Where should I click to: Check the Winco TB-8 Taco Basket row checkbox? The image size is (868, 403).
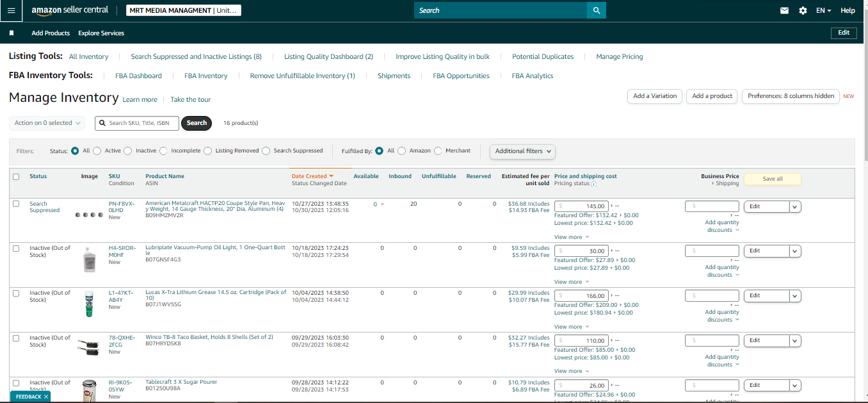(16, 338)
